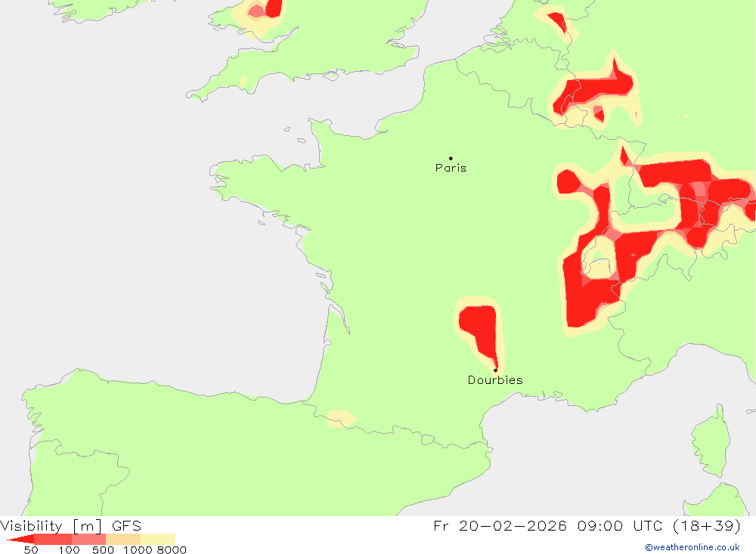
Task: Click the forecast date Fr 20-02-2026 text
Action: pyautogui.click(x=500, y=525)
